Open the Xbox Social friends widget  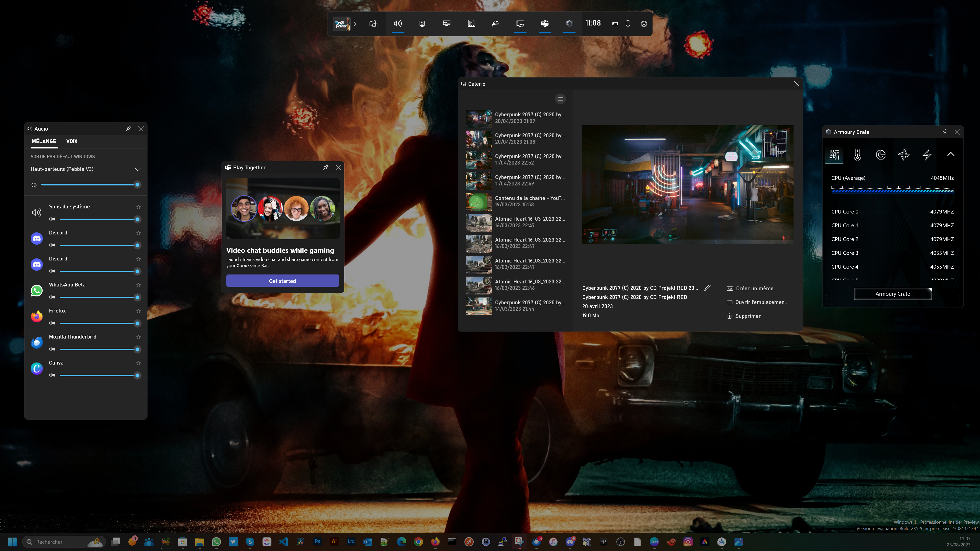click(x=495, y=23)
